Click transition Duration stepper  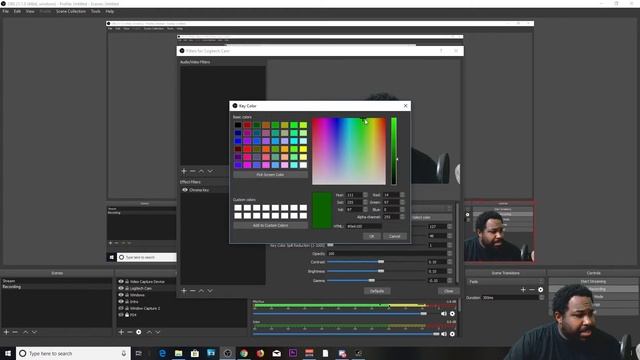(x=542, y=298)
